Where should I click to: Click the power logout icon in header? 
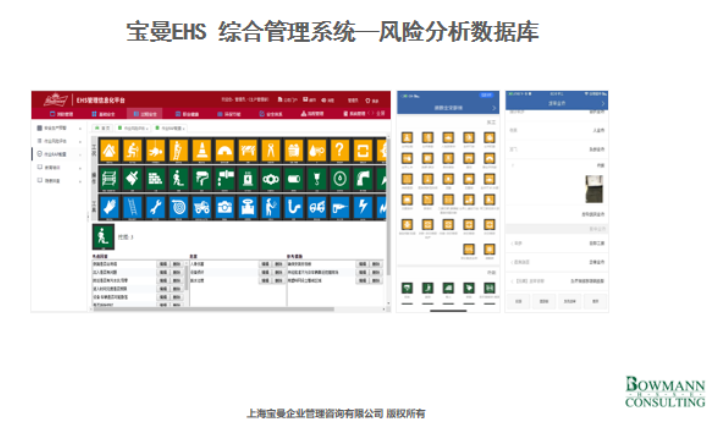[368, 100]
